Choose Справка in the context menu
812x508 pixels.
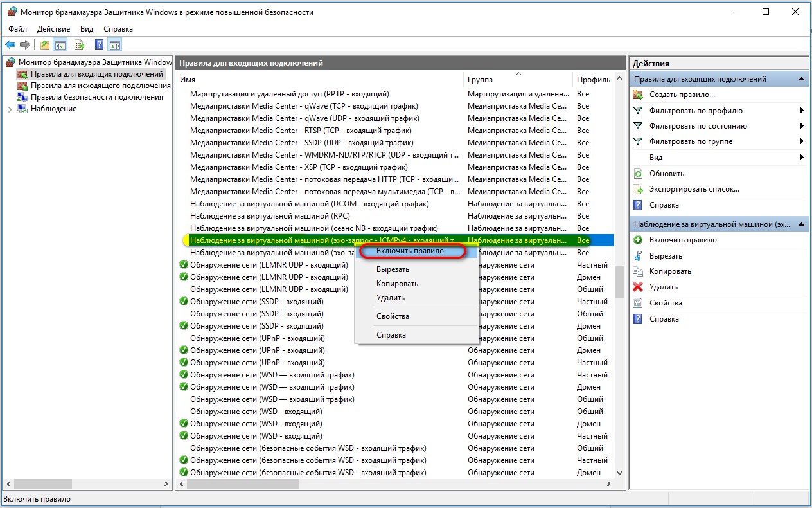417,335
